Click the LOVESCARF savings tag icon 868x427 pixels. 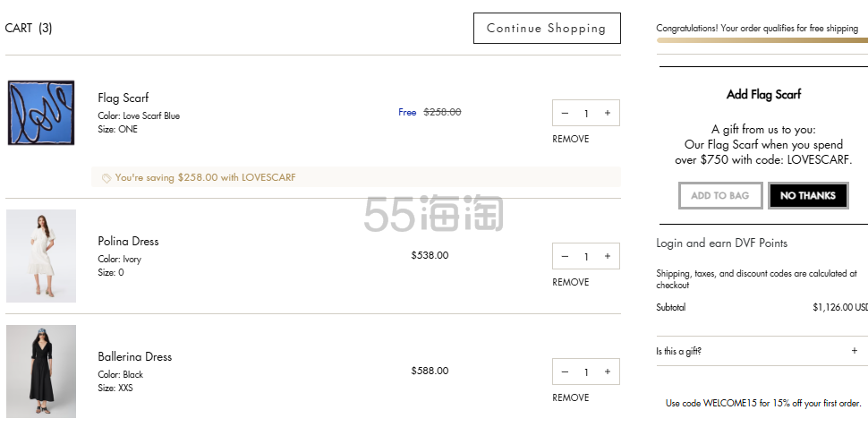point(106,178)
